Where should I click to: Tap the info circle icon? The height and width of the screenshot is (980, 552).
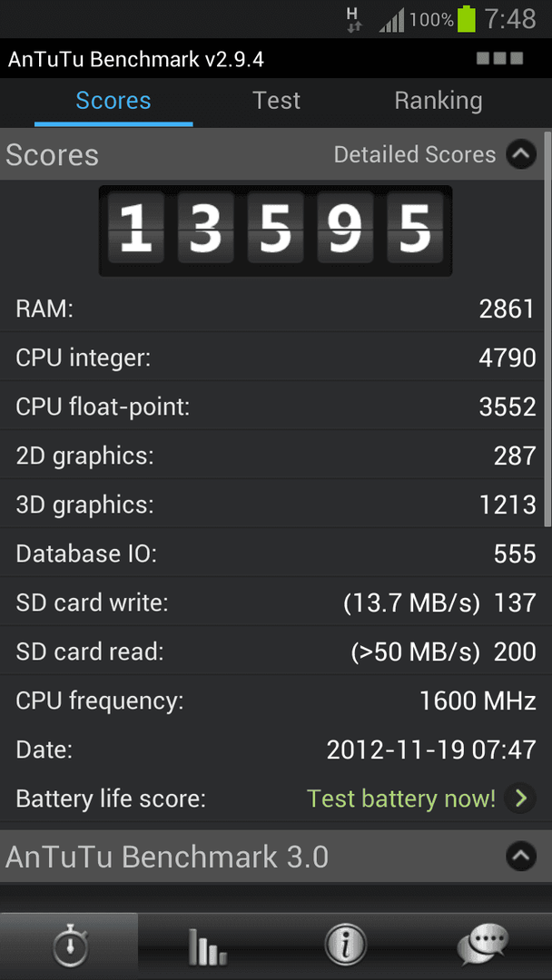click(345, 946)
